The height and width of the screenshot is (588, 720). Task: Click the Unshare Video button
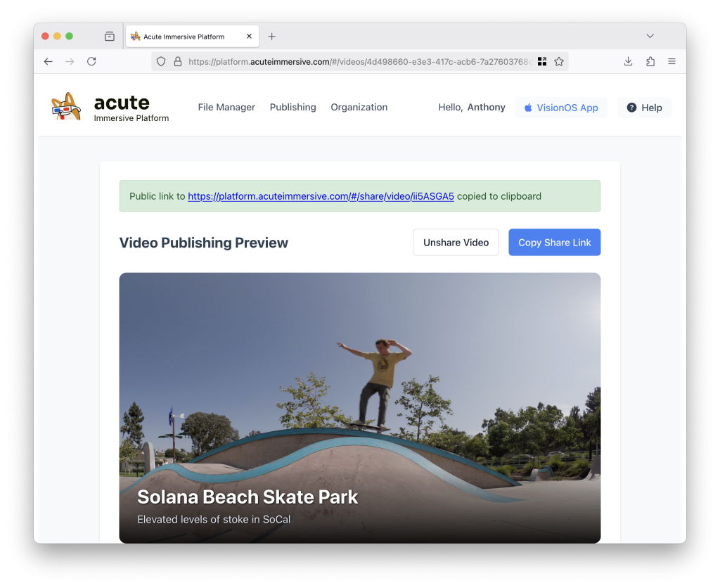click(x=456, y=242)
